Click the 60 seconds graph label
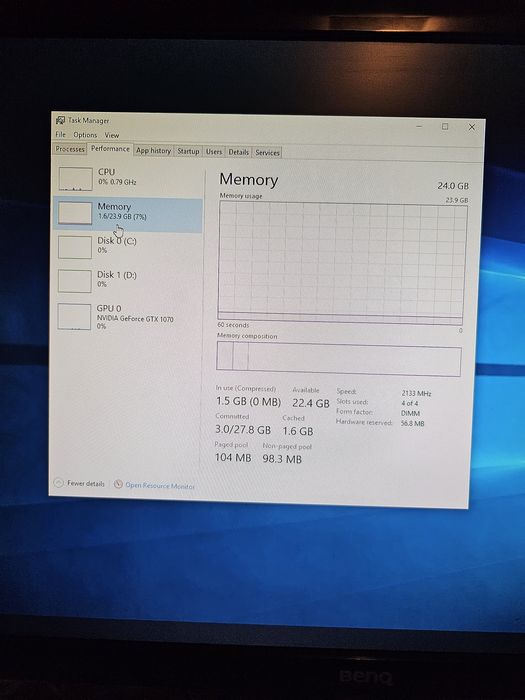Screen dimensions: 525x700 (233, 325)
